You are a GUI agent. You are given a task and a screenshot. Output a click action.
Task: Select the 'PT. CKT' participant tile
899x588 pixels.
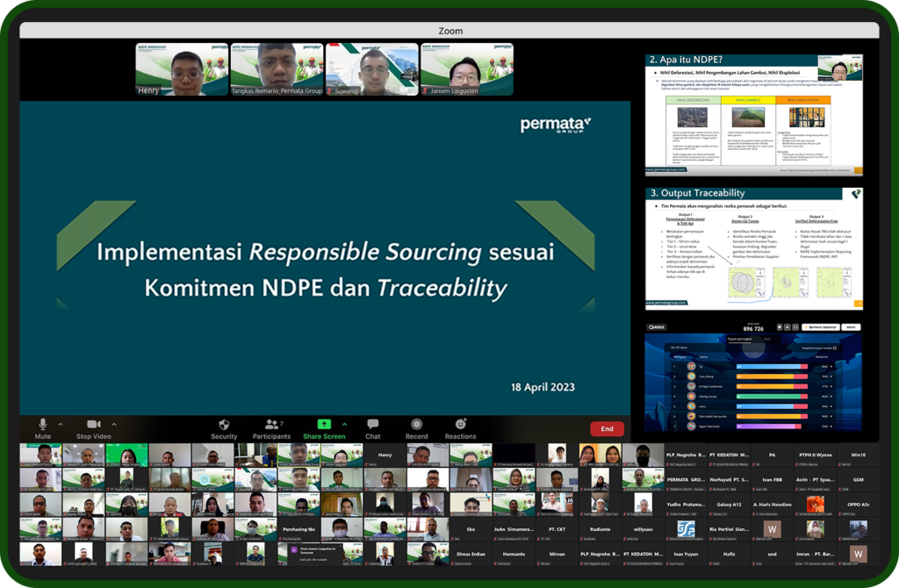[x=557, y=529]
